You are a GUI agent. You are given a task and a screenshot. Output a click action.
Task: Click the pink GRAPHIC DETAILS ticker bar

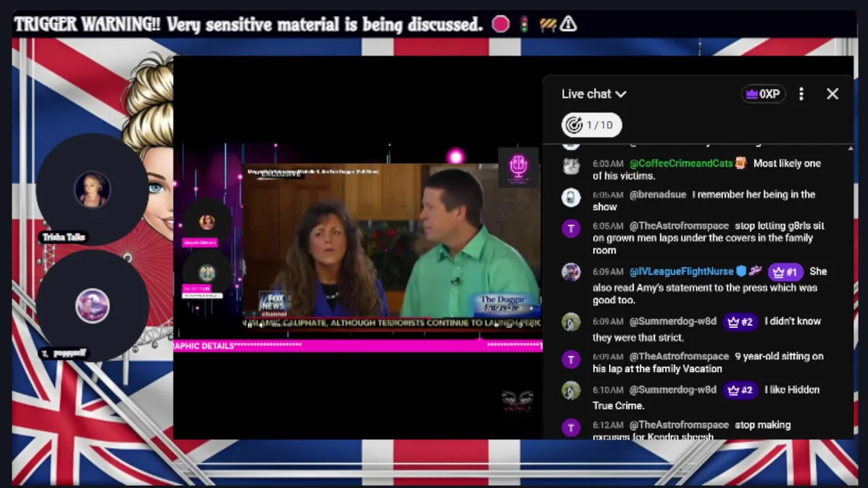[x=358, y=346]
